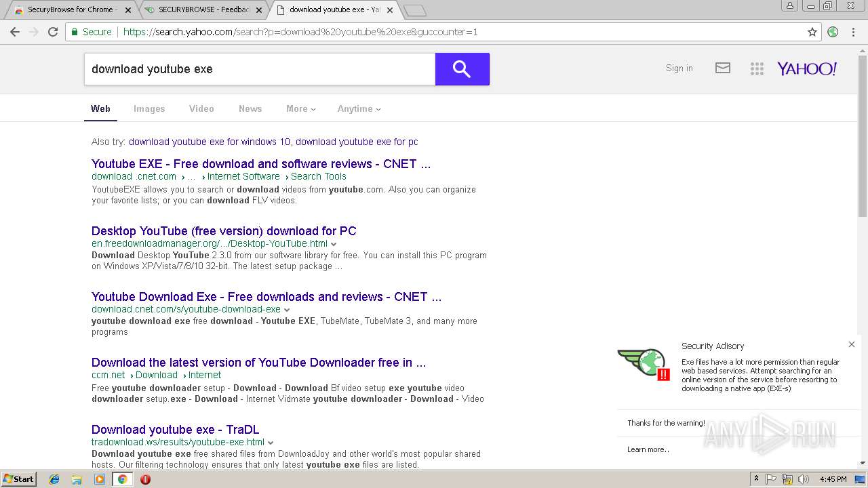View site info via the Secure padlock
Image resolution: width=868 pixels, height=488 pixels.
point(91,32)
